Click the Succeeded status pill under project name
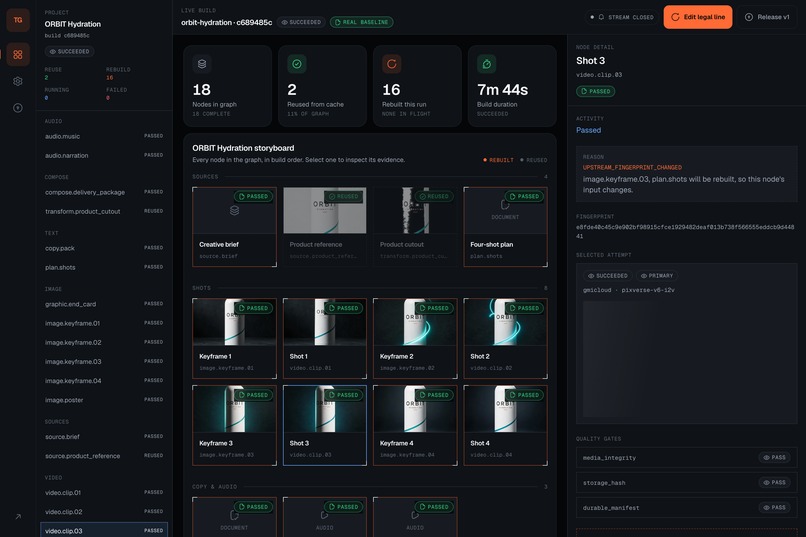Image resolution: width=806 pixels, height=537 pixels. [x=69, y=51]
